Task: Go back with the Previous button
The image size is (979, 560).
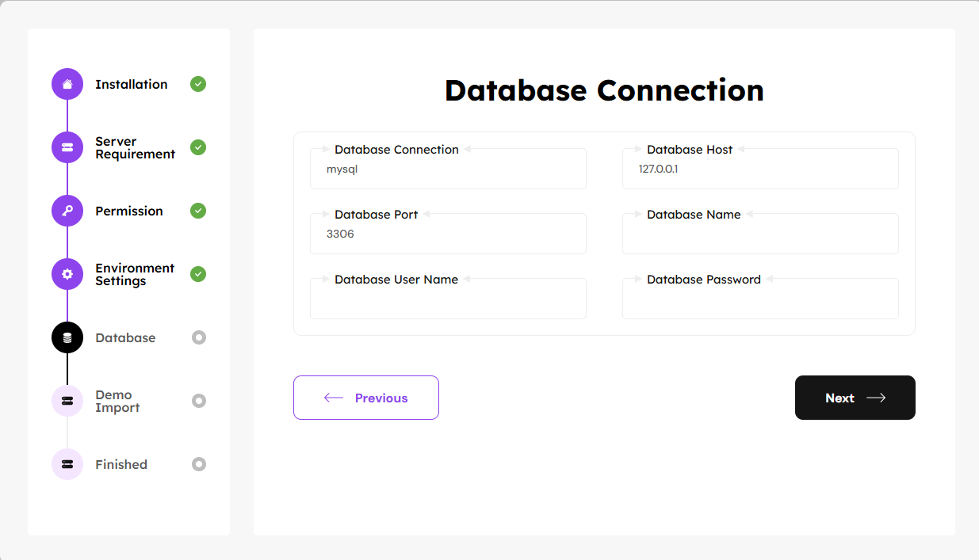Action: coord(365,398)
